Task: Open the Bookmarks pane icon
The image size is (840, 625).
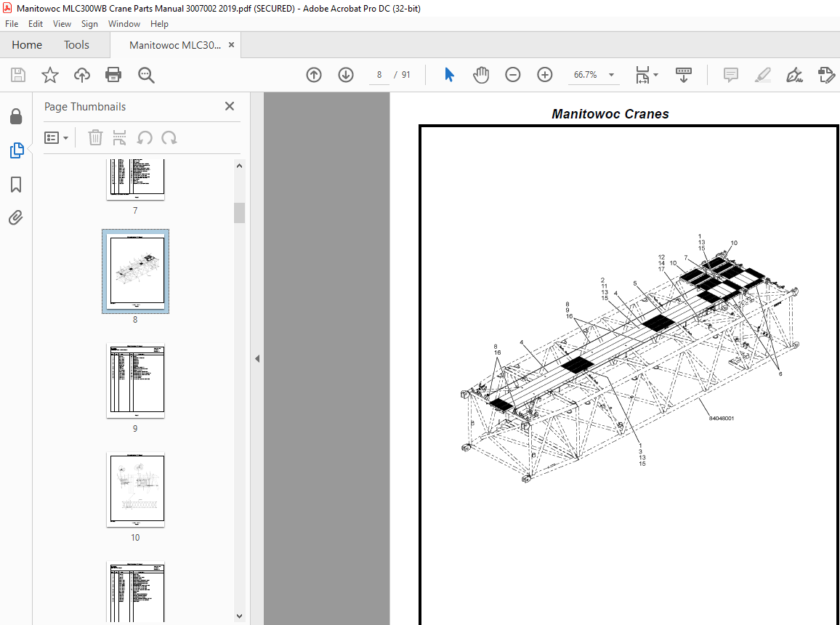Action: (16, 185)
